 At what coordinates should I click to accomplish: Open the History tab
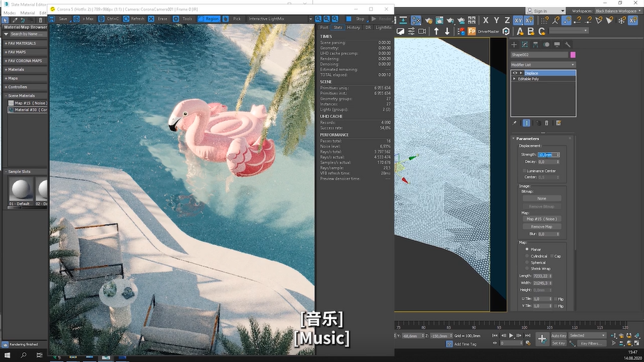tap(353, 28)
